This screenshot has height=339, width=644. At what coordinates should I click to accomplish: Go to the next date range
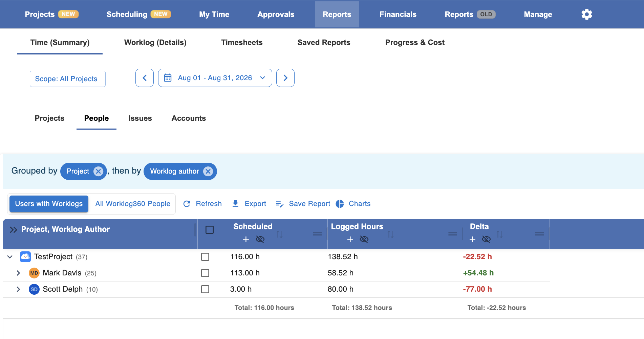tap(285, 78)
